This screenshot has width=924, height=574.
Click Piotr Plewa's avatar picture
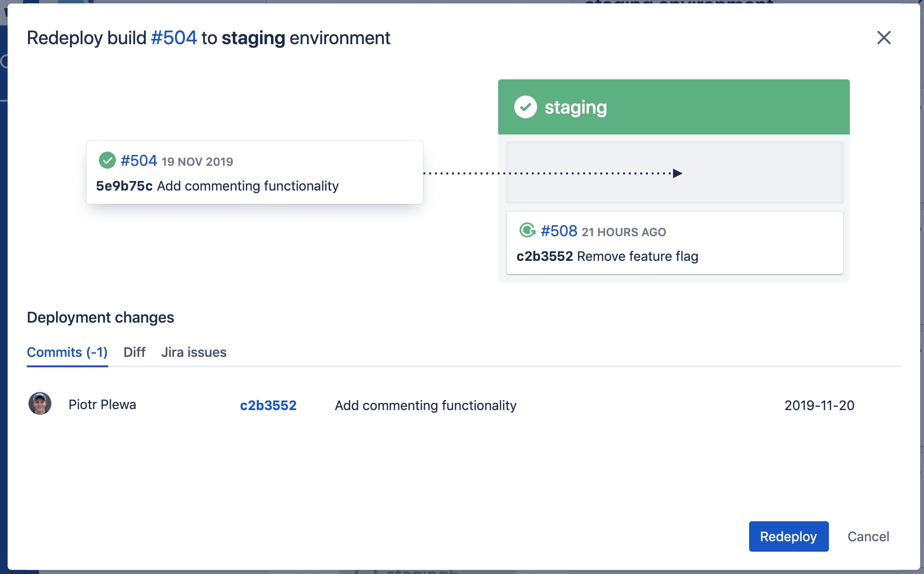(40, 404)
